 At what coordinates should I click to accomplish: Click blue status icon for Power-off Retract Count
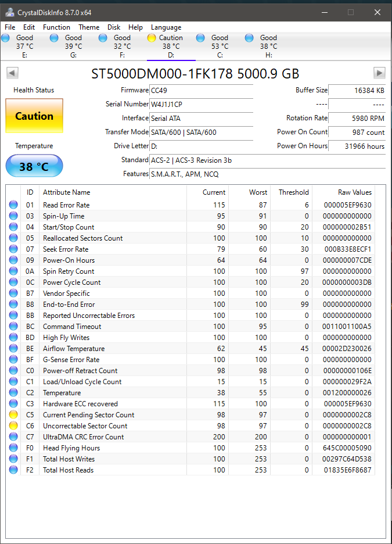coord(13,371)
